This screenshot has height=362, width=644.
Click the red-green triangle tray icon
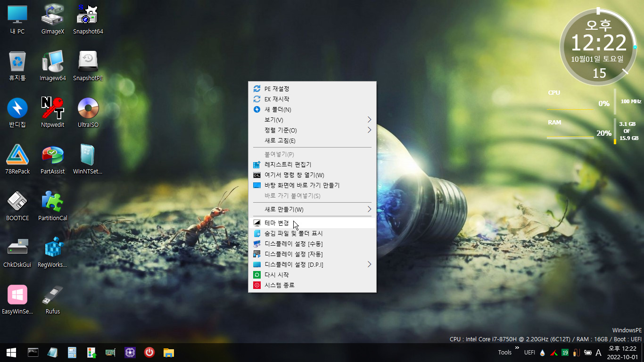(x=554, y=353)
